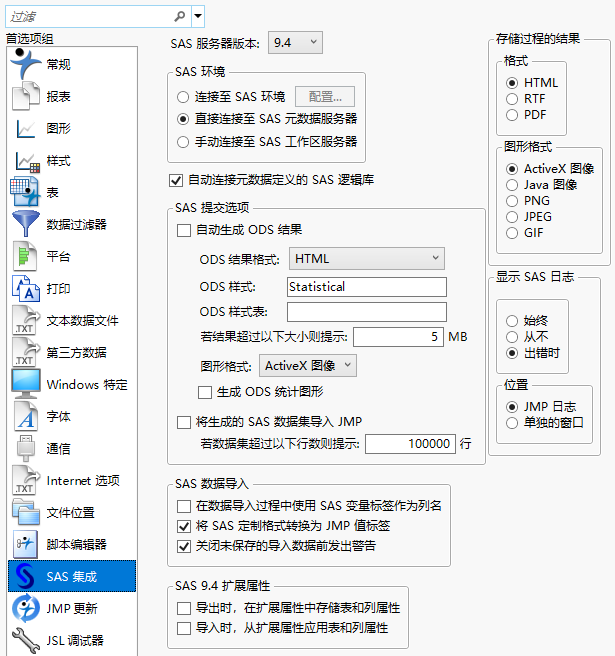The height and width of the screenshot is (656, 615).
Task: Open the ODS 结果格式 HTML dropdown
Action: point(367,259)
